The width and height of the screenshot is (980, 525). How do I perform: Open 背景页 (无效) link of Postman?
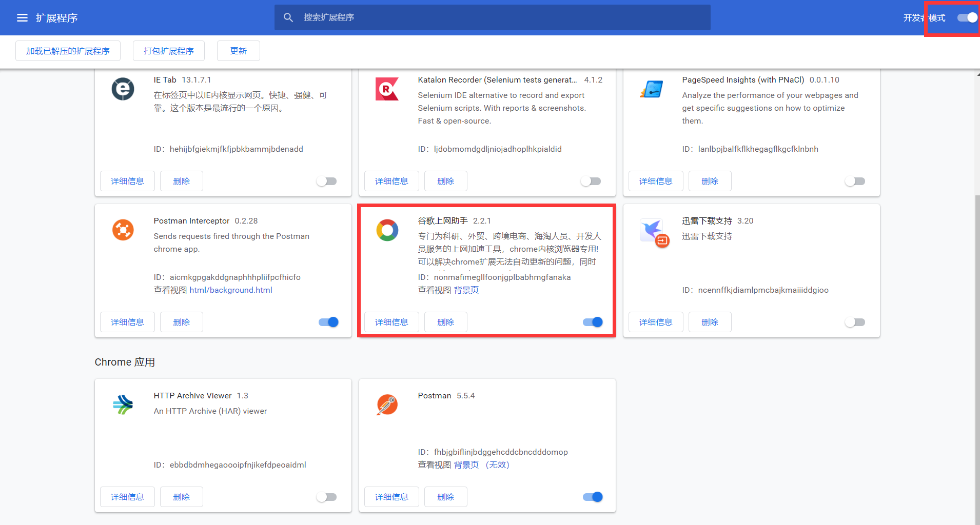pos(481,465)
